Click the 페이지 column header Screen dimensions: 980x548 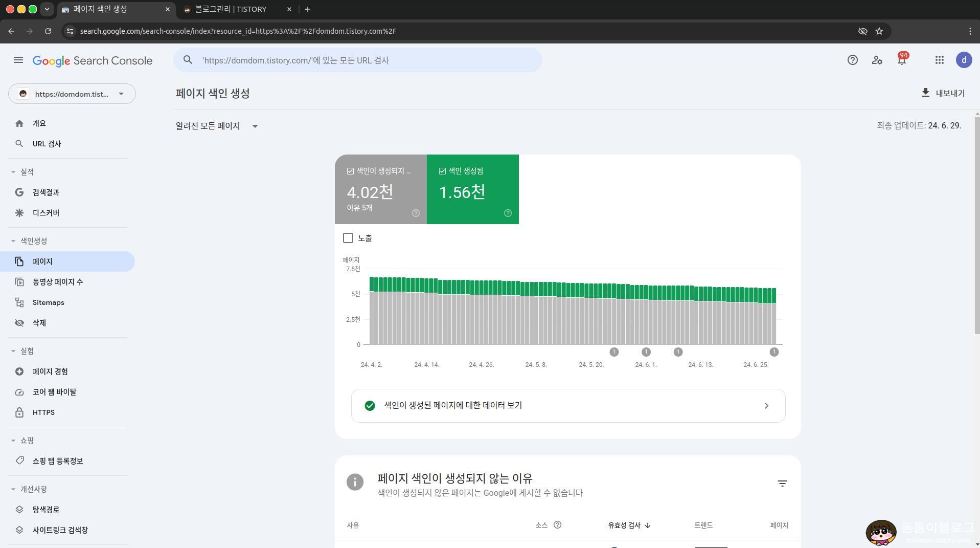(x=779, y=525)
